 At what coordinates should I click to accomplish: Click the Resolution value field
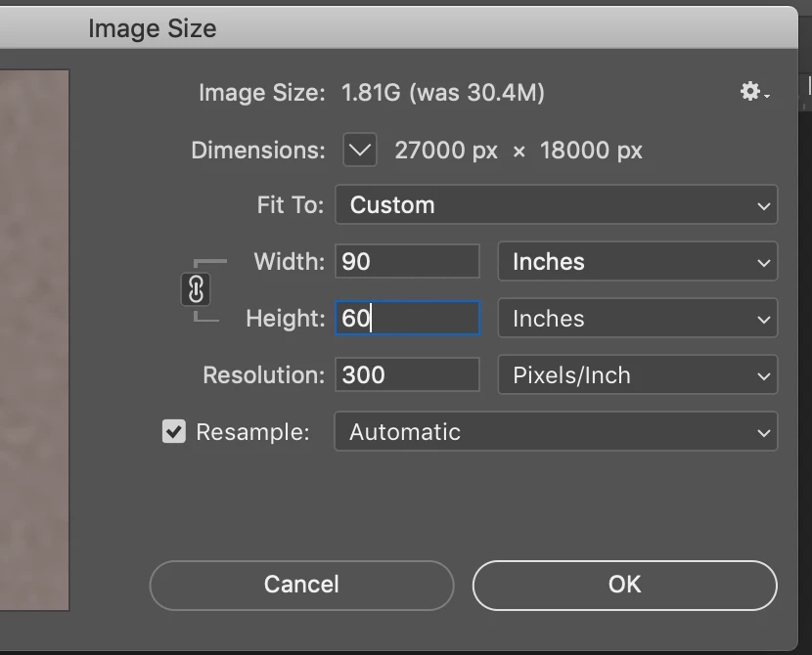(x=407, y=375)
